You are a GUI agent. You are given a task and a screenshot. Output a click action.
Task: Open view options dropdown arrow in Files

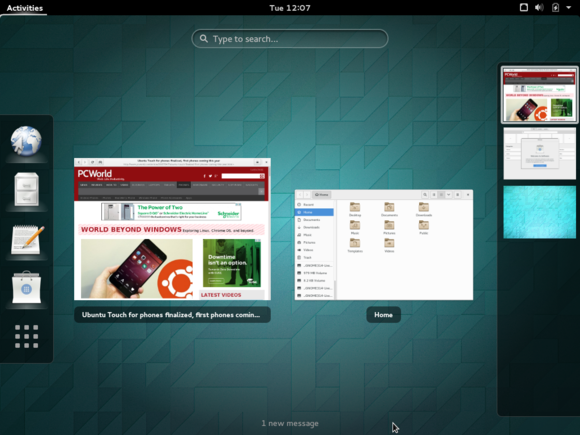point(448,195)
